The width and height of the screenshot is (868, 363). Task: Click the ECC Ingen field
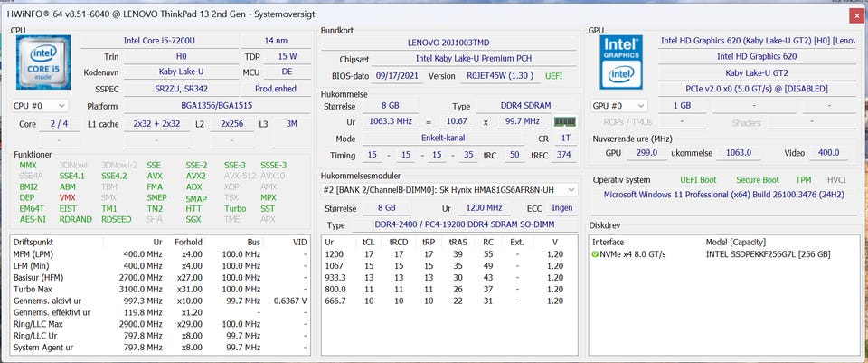click(x=562, y=208)
